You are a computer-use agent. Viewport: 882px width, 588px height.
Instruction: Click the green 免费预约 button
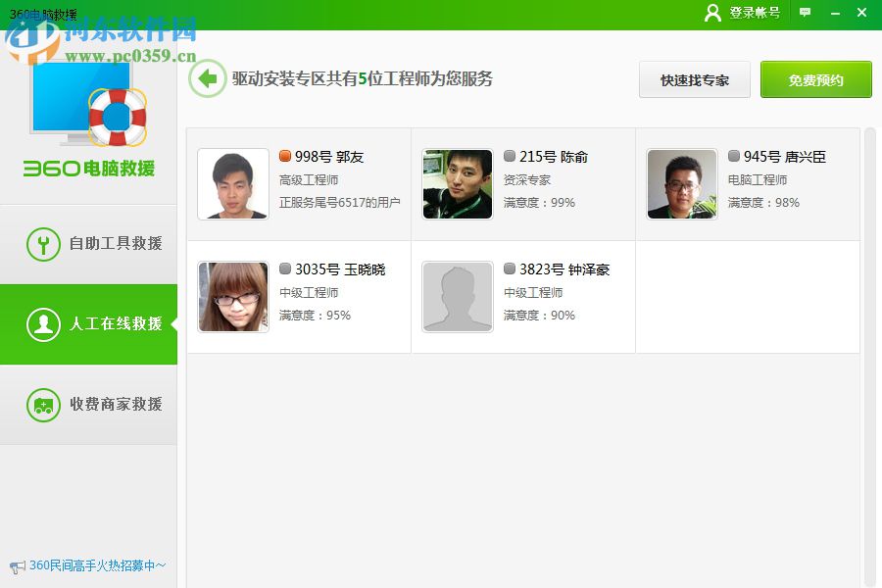pyautogui.click(x=816, y=80)
